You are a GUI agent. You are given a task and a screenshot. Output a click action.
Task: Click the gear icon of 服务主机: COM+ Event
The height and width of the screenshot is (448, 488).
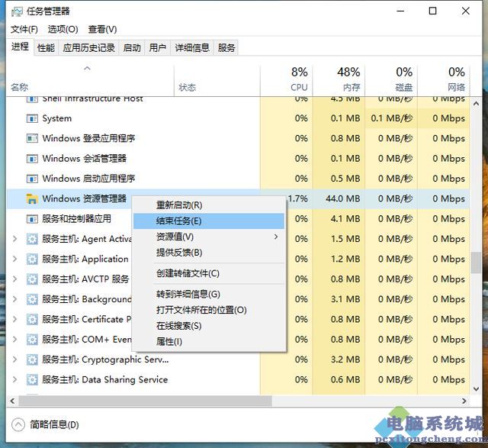32,340
